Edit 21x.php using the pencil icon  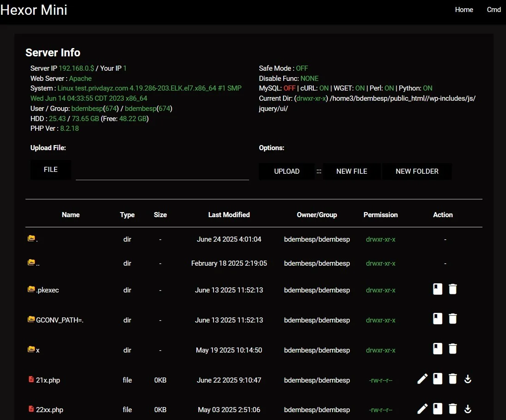(422, 378)
